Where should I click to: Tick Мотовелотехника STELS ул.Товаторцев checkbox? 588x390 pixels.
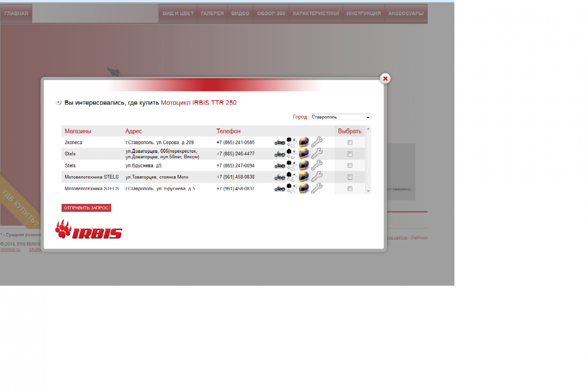coord(350,177)
